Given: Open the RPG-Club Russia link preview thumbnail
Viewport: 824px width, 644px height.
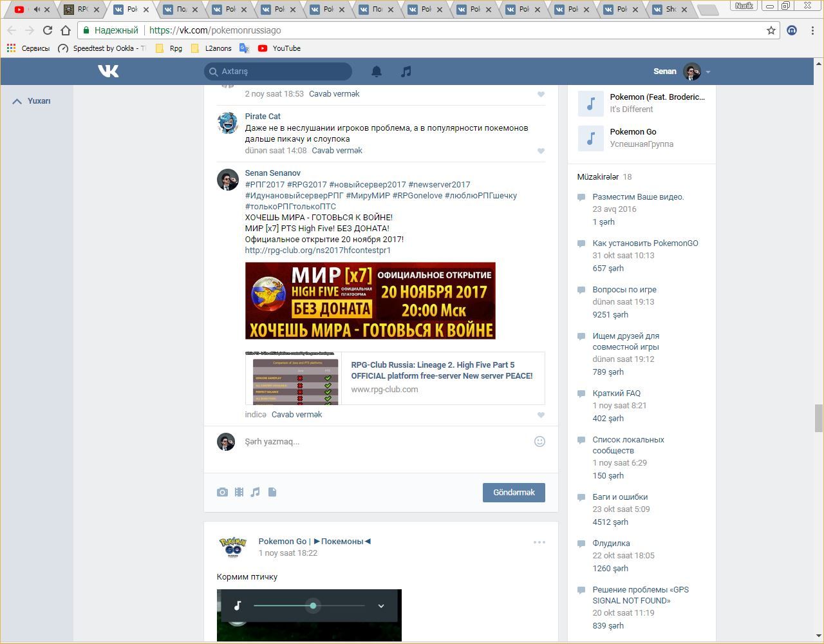Looking at the screenshot, I should 293,378.
